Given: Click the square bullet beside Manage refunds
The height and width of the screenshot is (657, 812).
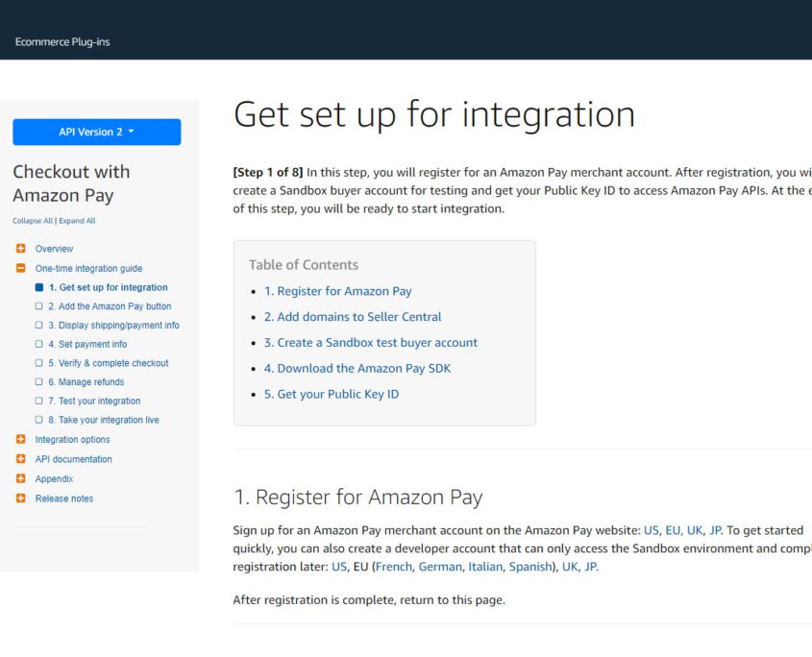Looking at the screenshot, I should pyautogui.click(x=38, y=382).
